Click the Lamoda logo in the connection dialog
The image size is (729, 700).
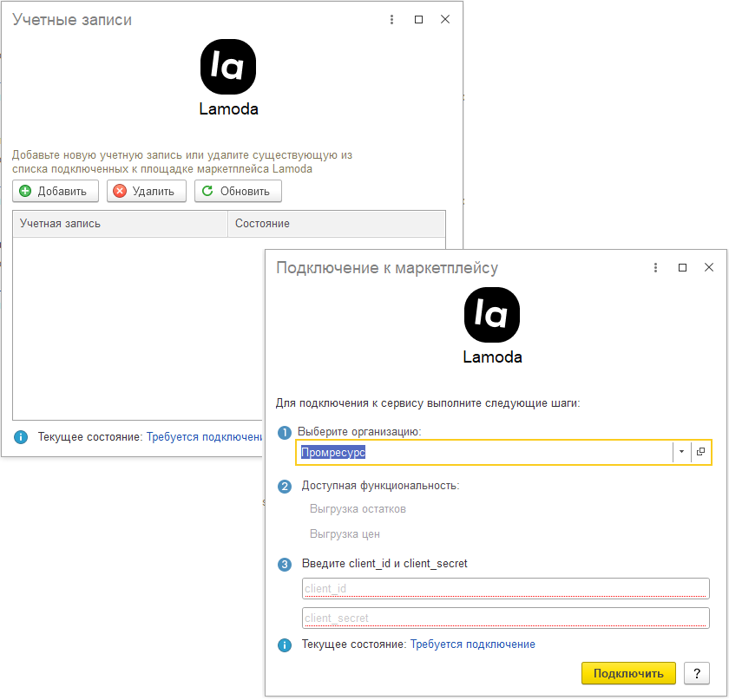[x=492, y=315]
